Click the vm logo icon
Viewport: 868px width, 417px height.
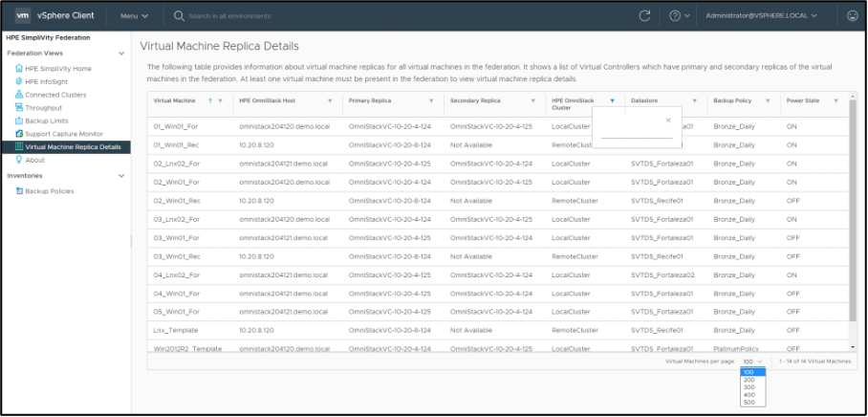click(x=22, y=15)
